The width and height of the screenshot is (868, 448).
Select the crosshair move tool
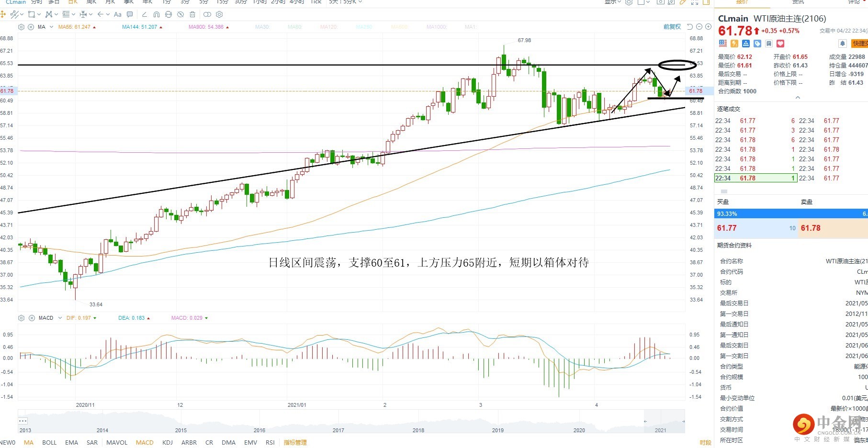[x=3, y=14]
